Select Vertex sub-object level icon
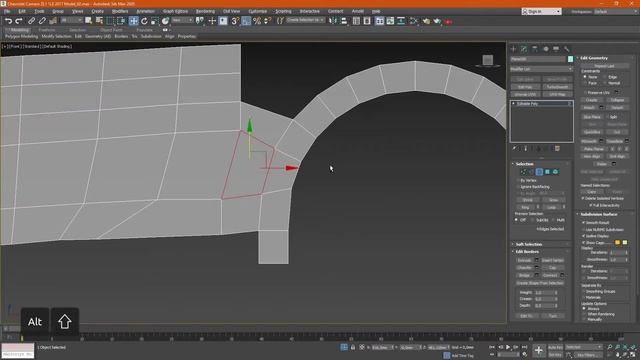 tap(523, 172)
